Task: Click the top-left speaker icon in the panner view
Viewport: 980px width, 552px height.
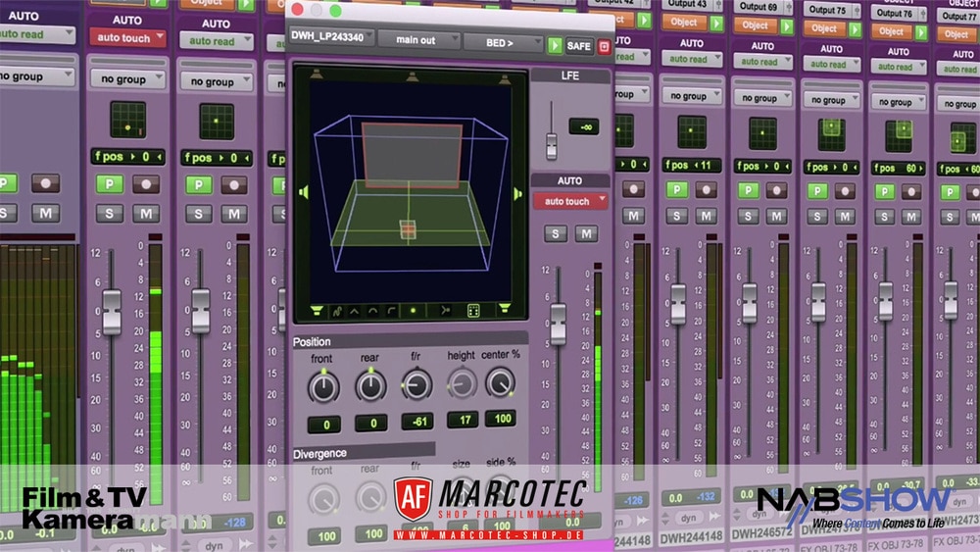Action: (x=317, y=75)
